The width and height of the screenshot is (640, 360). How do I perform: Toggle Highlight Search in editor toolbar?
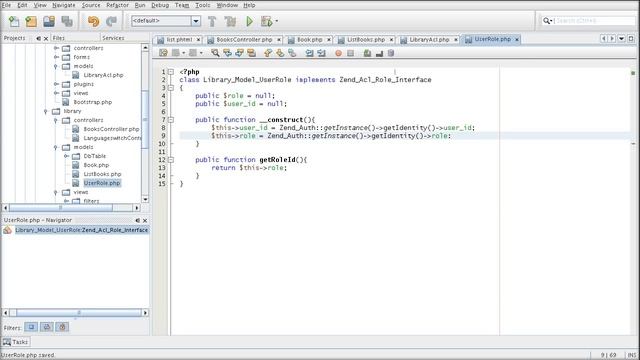pyautogui.click(x=251, y=53)
